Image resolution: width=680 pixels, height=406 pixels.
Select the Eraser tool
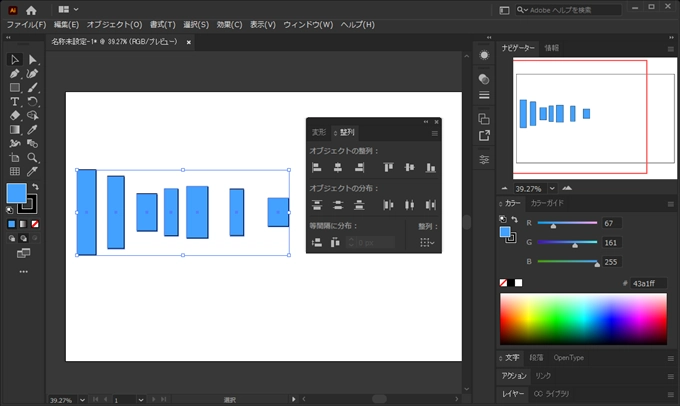pos(15,115)
